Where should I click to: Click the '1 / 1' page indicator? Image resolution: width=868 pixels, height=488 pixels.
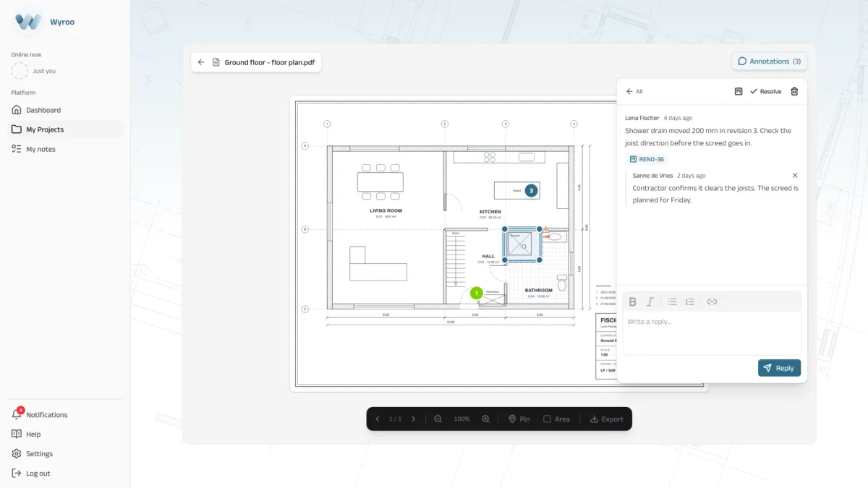pos(395,419)
